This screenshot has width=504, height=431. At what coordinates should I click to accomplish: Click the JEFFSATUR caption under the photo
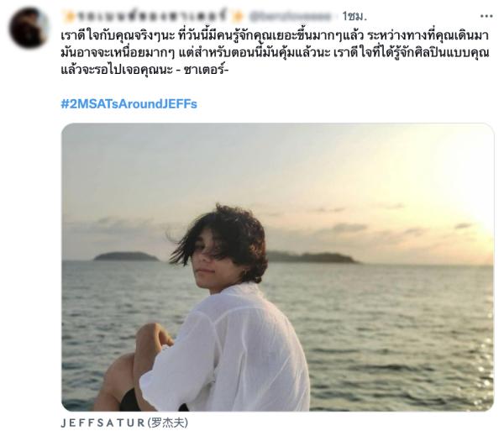click(102, 423)
